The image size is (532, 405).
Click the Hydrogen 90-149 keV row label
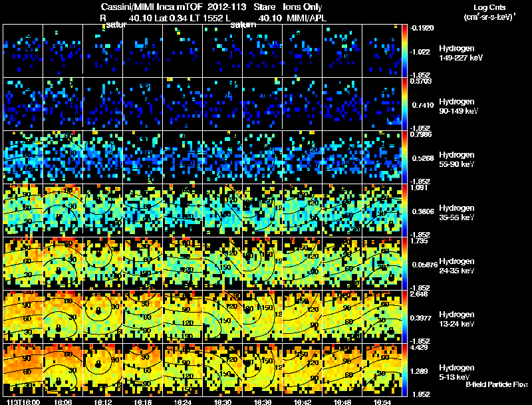pos(458,106)
